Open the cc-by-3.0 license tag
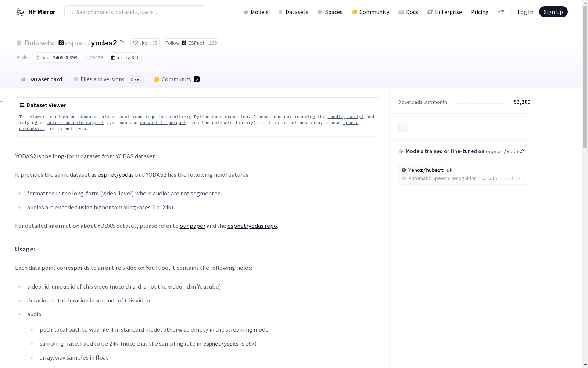 click(x=125, y=57)
